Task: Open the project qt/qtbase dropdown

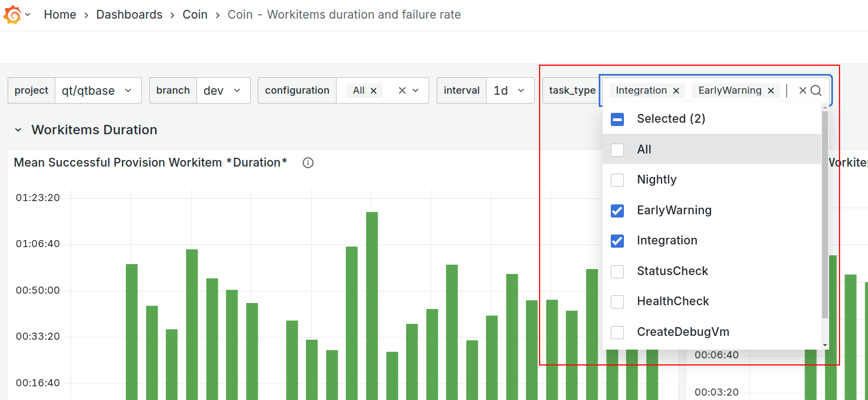Action: pyautogui.click(x=98, y=90)
